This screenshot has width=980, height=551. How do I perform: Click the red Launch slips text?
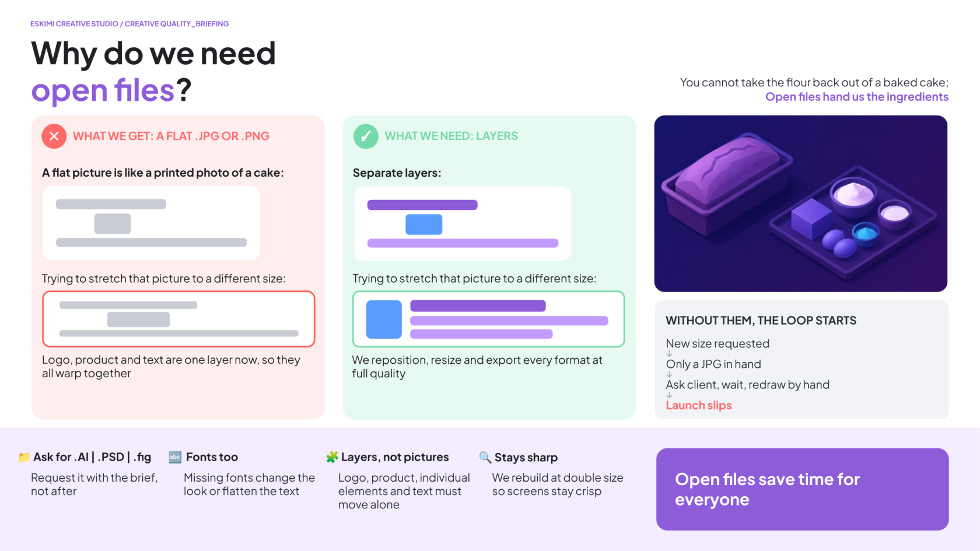click(x=699, y=405)
